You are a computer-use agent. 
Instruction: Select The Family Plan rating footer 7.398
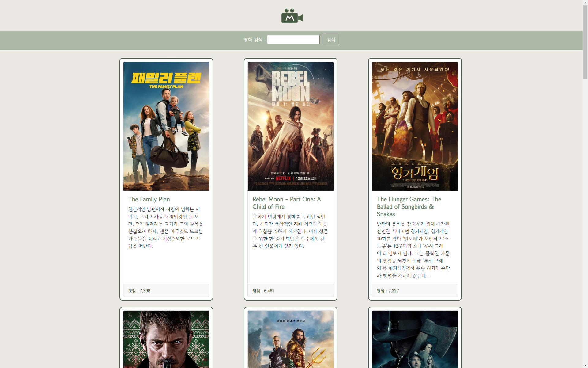[139, 291]
